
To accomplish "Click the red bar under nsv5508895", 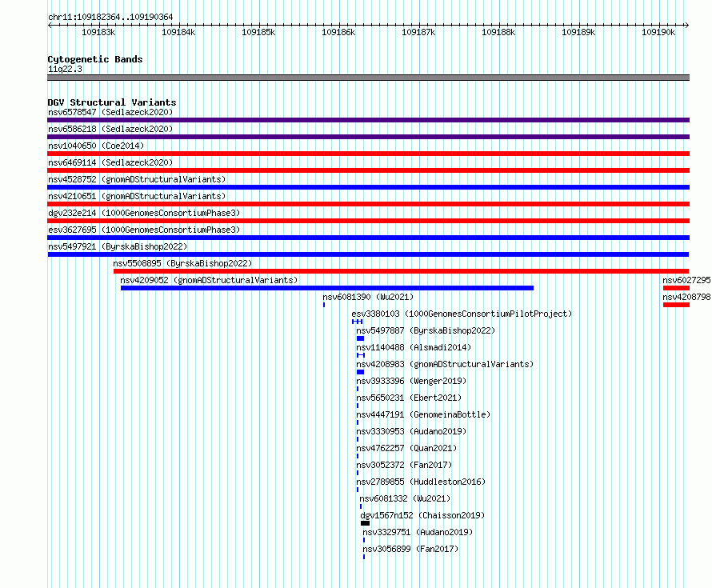I will pos(402,271).
